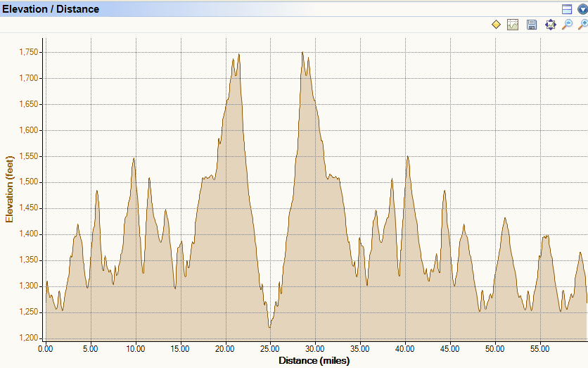Viewport: 588px width, 368px height.
Task: Click the Elevation / Distance panel title
Action: pyautogui.click(x=51, y=9)
